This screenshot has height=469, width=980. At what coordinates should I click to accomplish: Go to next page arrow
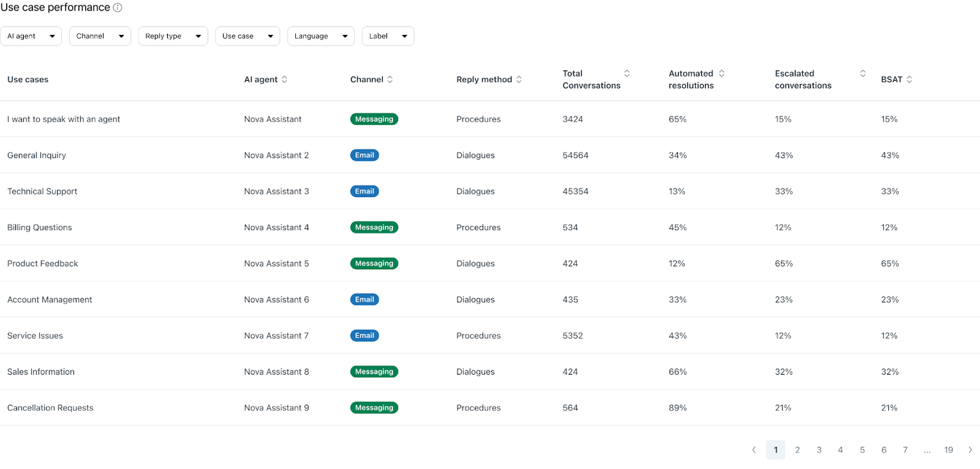[x=970, y=450]
